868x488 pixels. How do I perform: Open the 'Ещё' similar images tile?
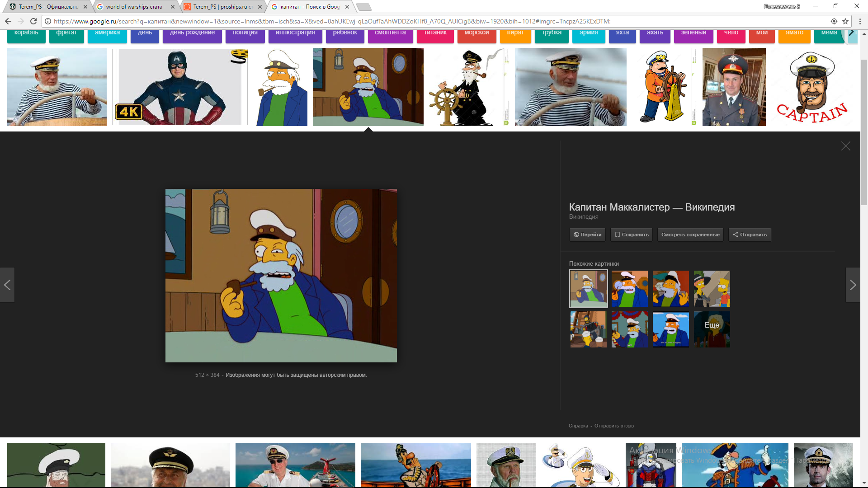[x=712, y=329]
